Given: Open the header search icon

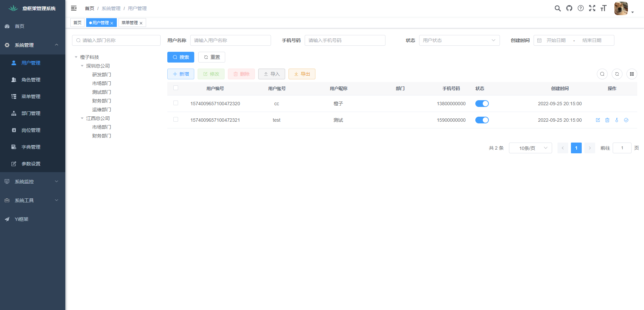Looking at the screenshot, I should pyautogui.click(x=558, y=8).
